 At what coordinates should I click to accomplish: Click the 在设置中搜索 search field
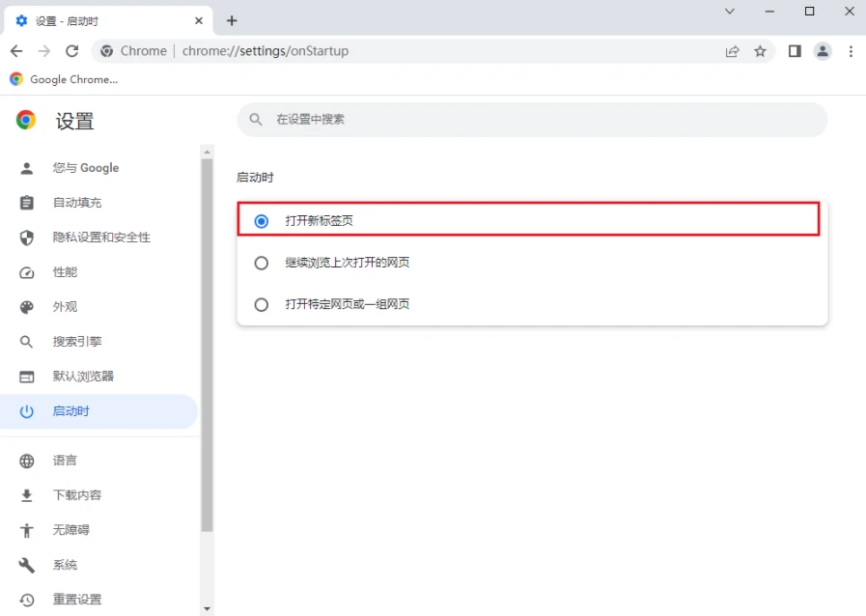(531, 120)
